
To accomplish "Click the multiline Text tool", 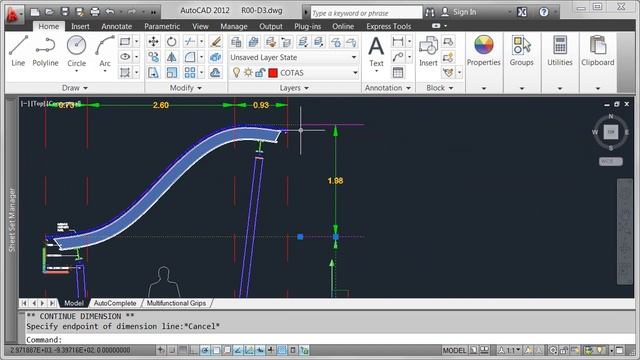I will 376,51.
